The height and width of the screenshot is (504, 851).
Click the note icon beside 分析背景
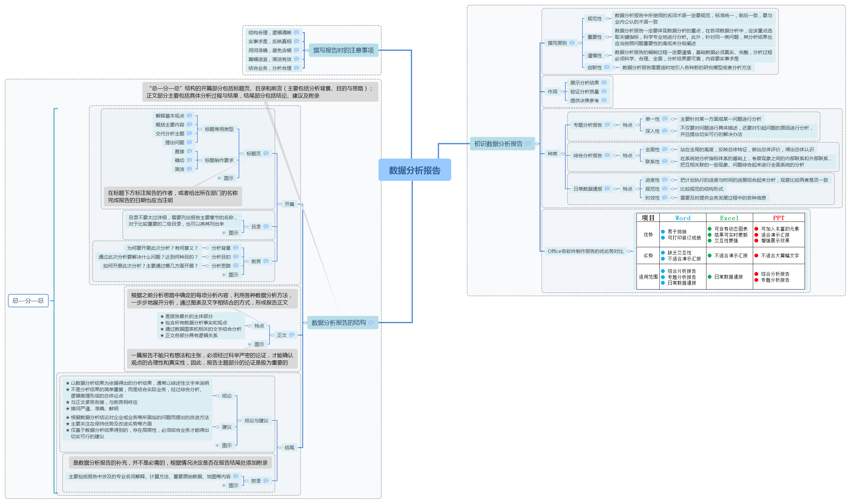pos(236,248)
